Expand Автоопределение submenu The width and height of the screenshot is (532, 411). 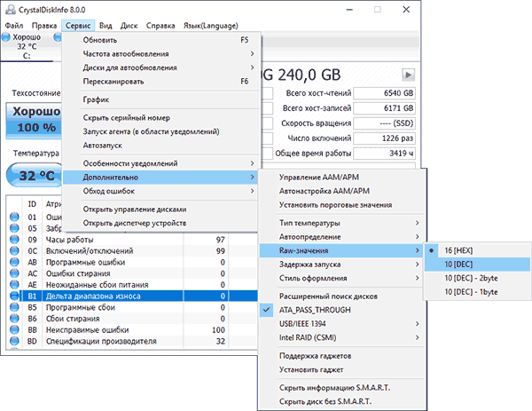coord(341,237)
